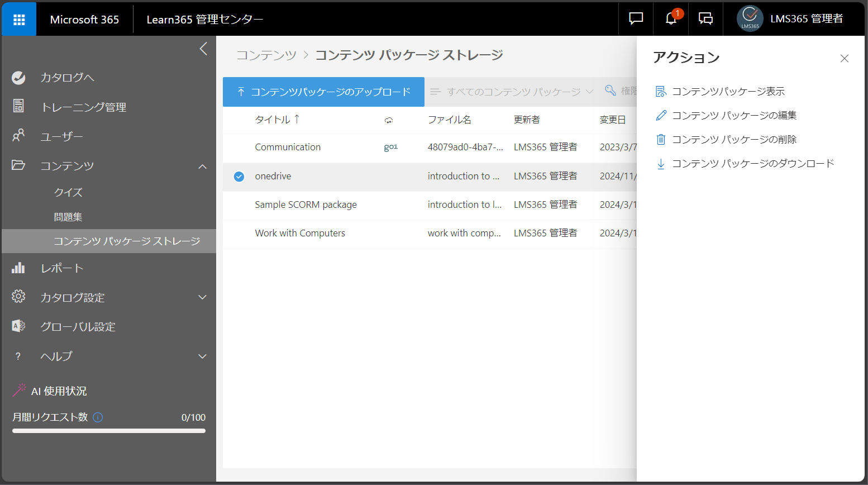Click the pencil edit icon in actions

[661, 116]
